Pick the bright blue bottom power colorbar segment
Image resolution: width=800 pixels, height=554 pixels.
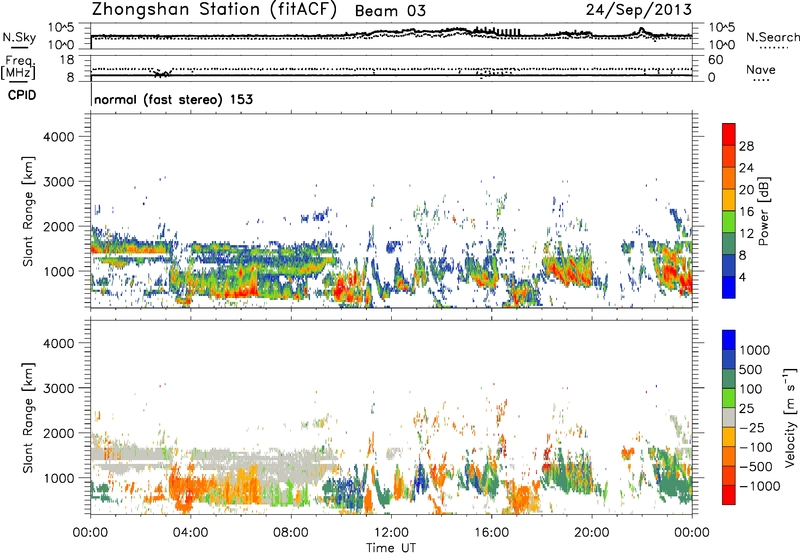click(x=729, y=287)
